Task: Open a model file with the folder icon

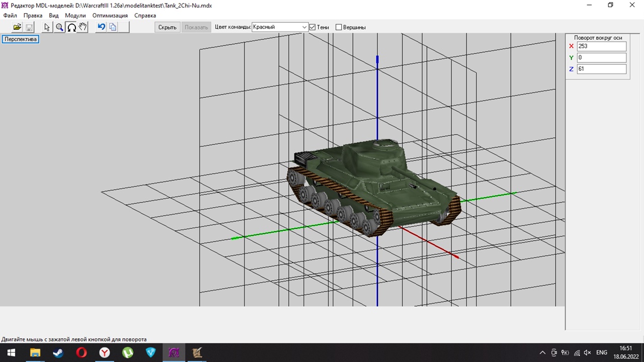Action: tap(17, 27)
